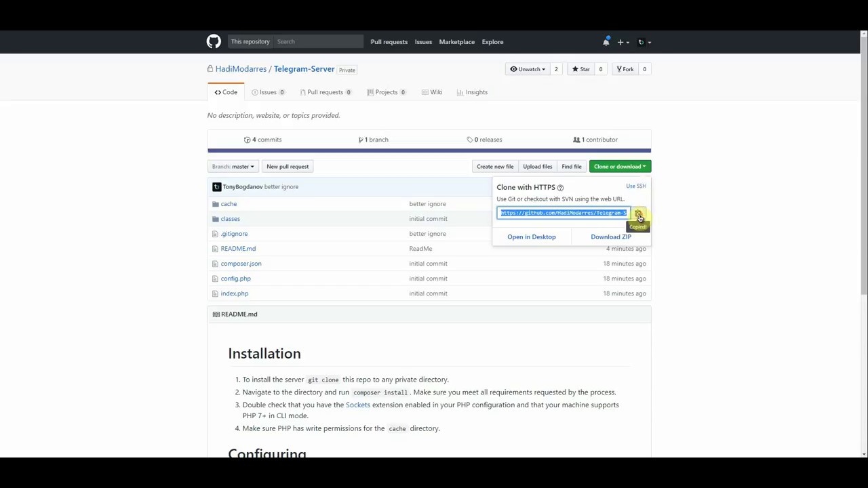Click the Create new file button
This screenshot has height=488, width=868.
coord(495,167)
